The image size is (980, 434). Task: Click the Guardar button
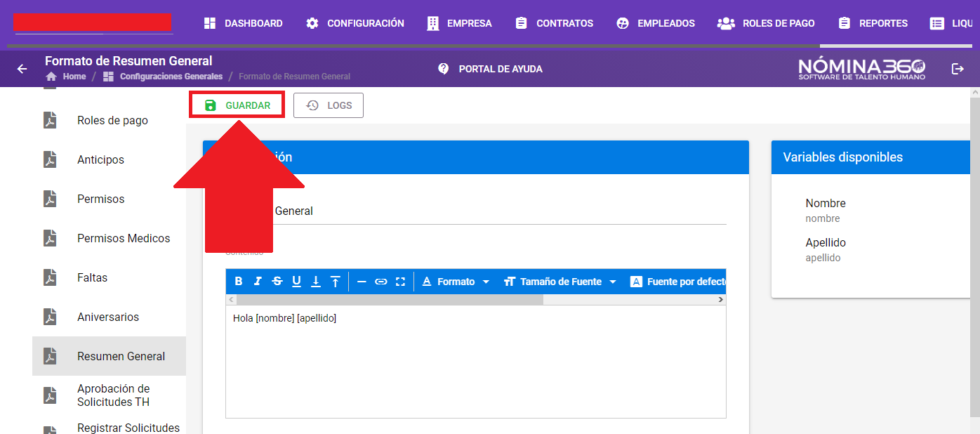tap(237, 105)
